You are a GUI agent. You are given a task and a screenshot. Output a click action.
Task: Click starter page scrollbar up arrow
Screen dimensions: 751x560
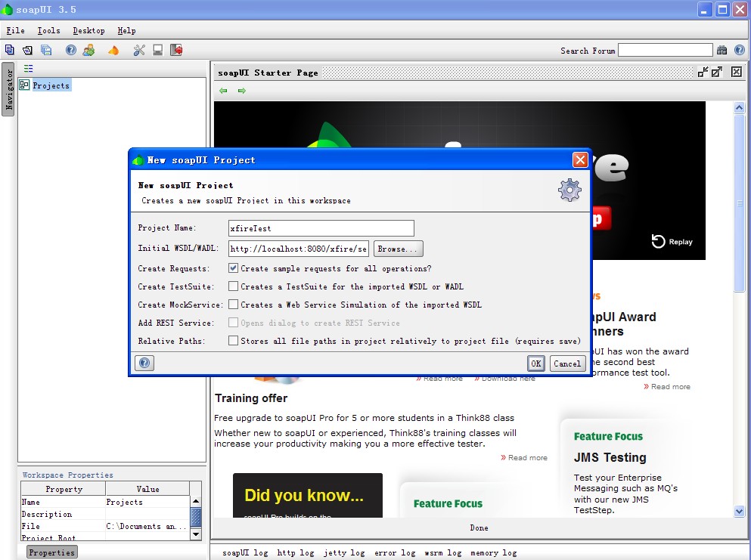pyautogui.click(x=739, y=107)
